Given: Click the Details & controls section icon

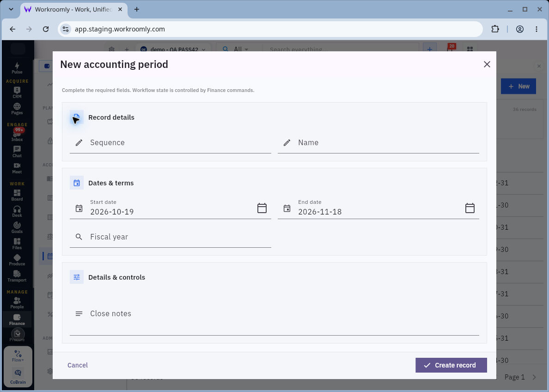Looking at the screenshot, I should [x=77, y=277].
